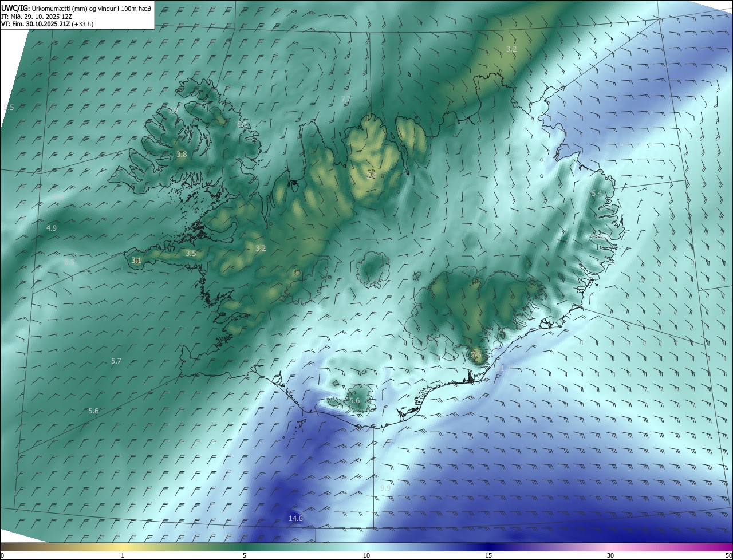Click the 5.5 value label on the map
This screenshot has height=560, width=733.
coord(9,107)
